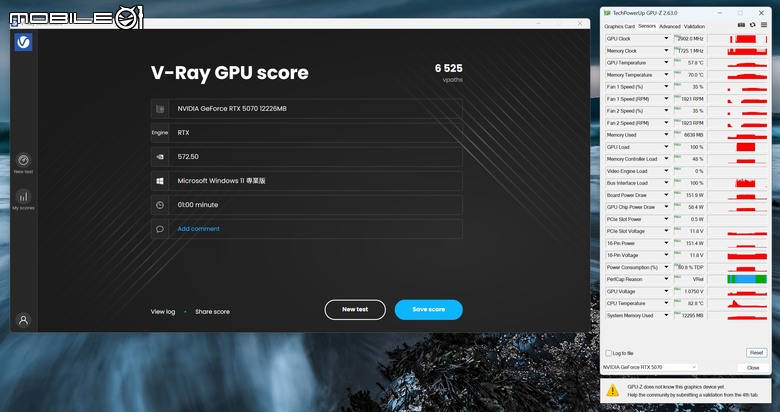Screen dimensions: 780x412
Task: Expand the Fan 1 Speed (%) dropdown arrow
Action: point(666,87)
